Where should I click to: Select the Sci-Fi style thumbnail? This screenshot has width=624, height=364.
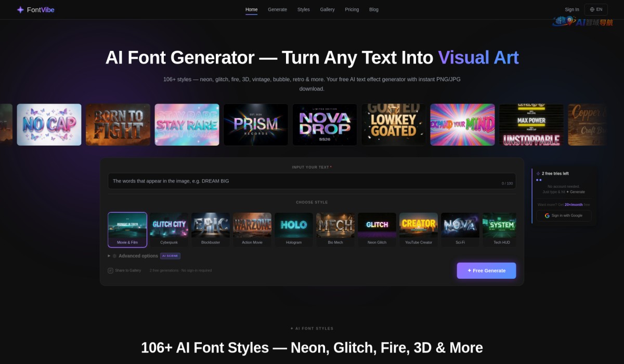tap(460, 230)
